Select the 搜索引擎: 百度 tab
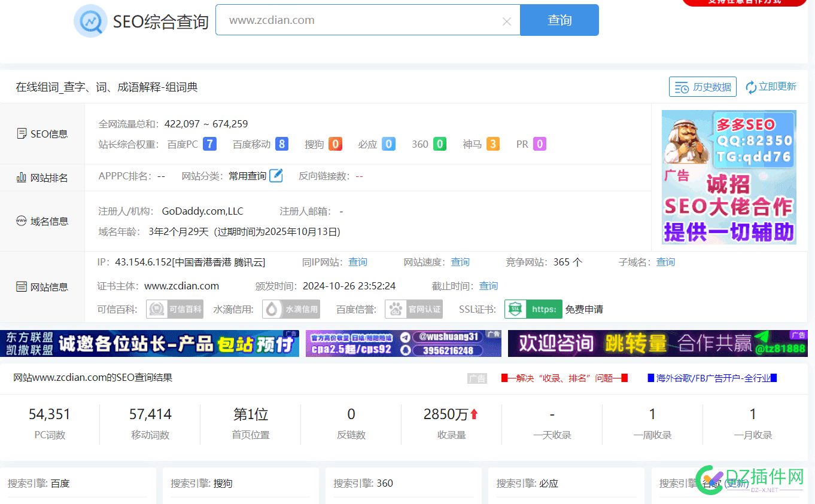 click(x=39, y=483)
